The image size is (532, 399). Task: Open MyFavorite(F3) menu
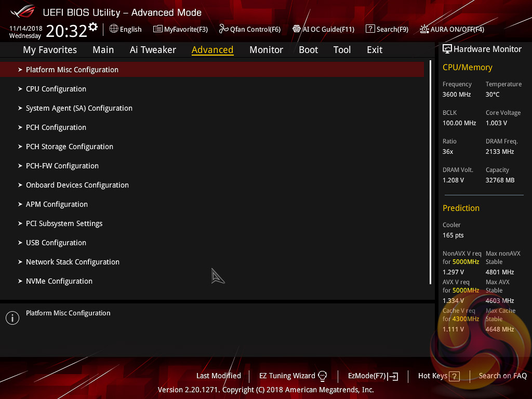[x=180, y=29]
